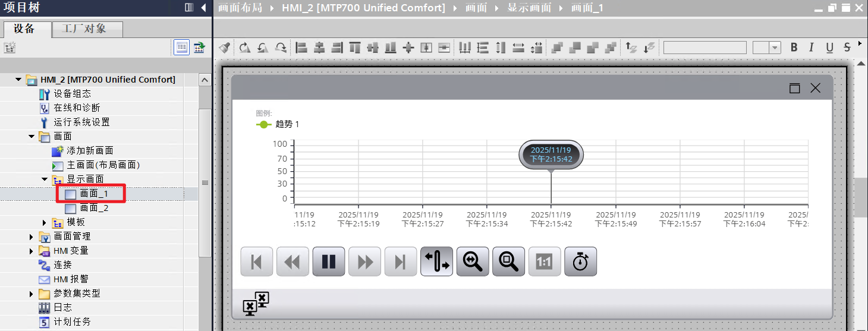Screen dimensions: 868x331
Task: Click the stopwatch time range button
Action: click(580, 261)
